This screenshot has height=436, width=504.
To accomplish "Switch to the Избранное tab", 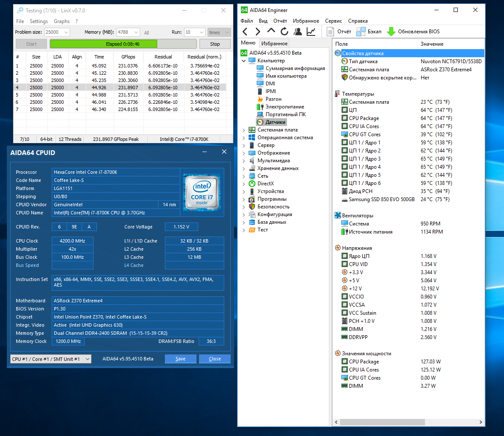I will (x=274, y=44).
